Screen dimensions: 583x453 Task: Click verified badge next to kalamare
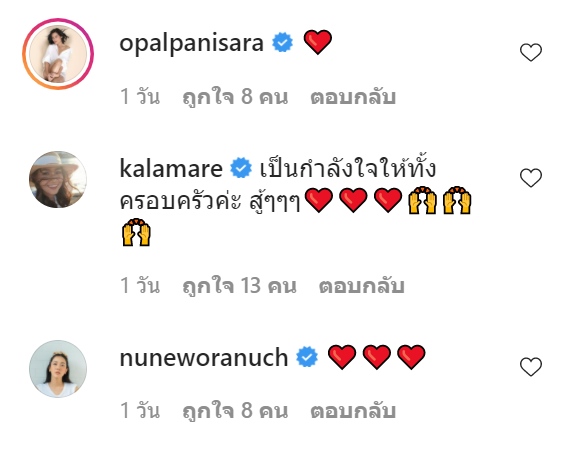click(241, 168)
